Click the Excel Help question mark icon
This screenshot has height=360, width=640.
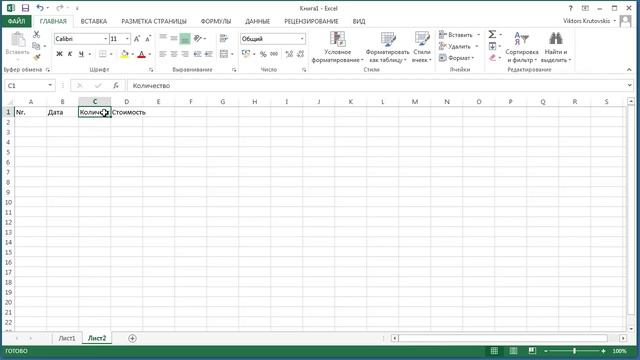(x=571, y=8)
